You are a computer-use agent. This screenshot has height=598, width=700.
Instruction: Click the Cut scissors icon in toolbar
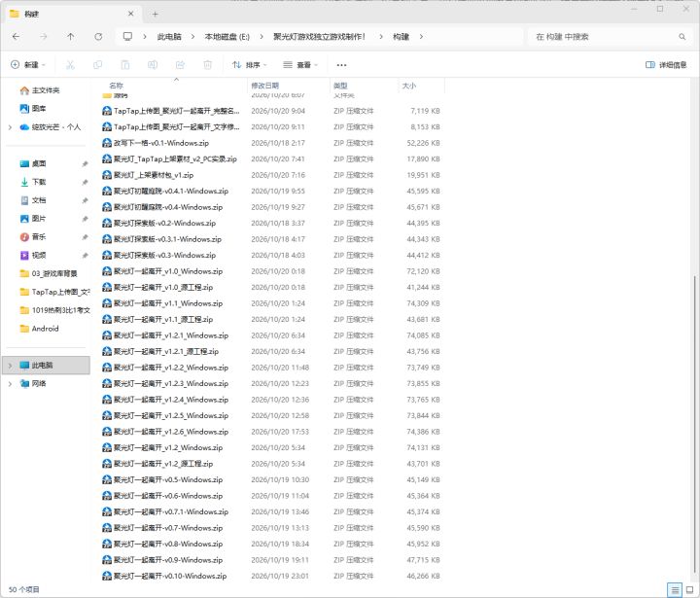pyautogui.click(x=70, y=65)
